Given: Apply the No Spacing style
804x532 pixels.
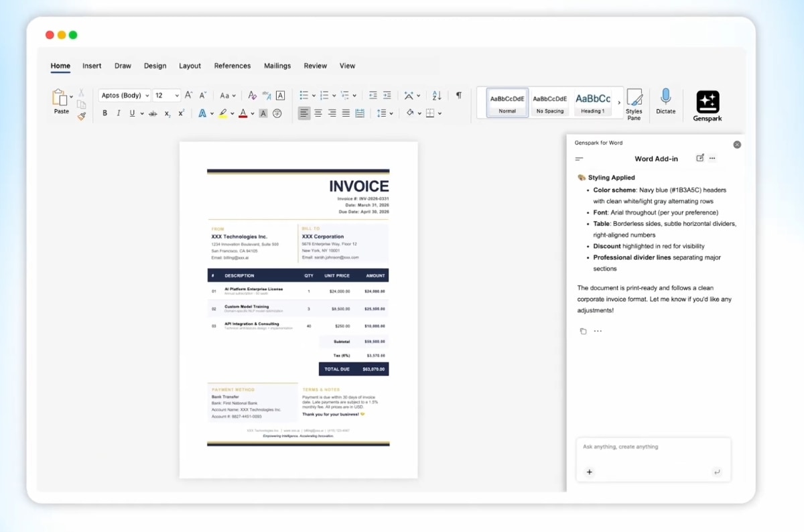Looking at the screenshot, I should point(549,103).
